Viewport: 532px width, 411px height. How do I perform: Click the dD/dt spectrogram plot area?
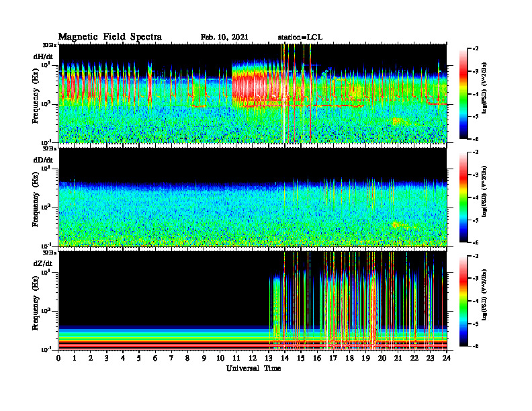pos(253,197)
